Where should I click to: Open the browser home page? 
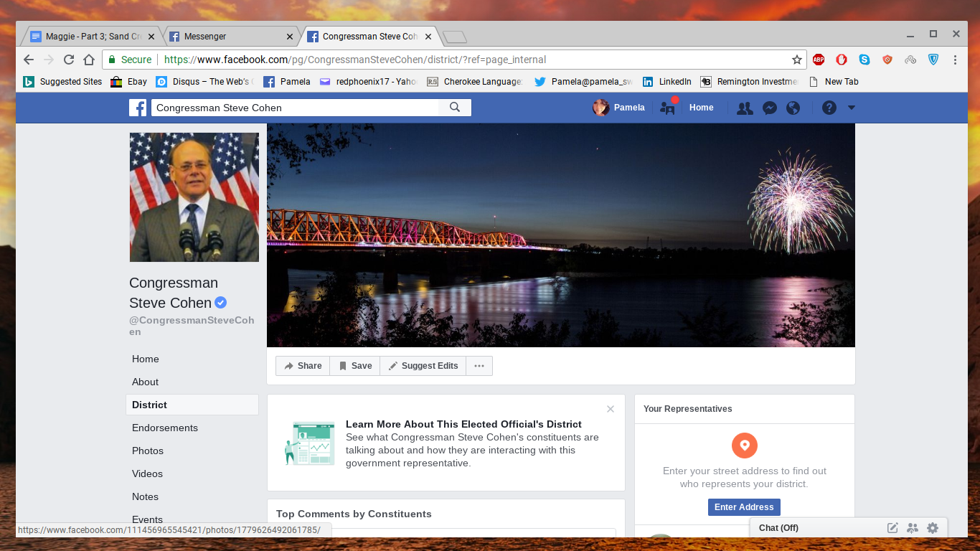[x=89, y=60]
